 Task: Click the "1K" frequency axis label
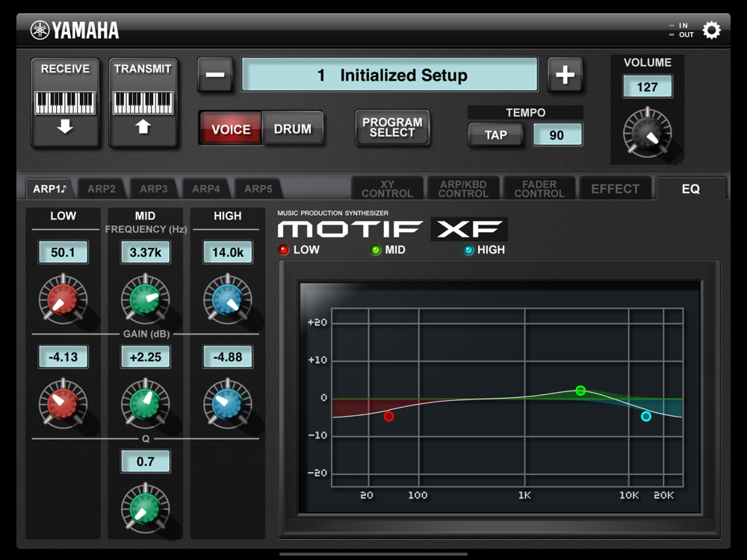click(x=524, y=495)
